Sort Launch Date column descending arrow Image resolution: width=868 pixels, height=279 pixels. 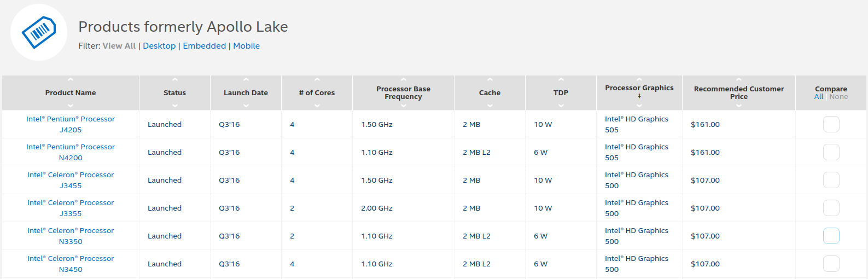pos(246,106)
